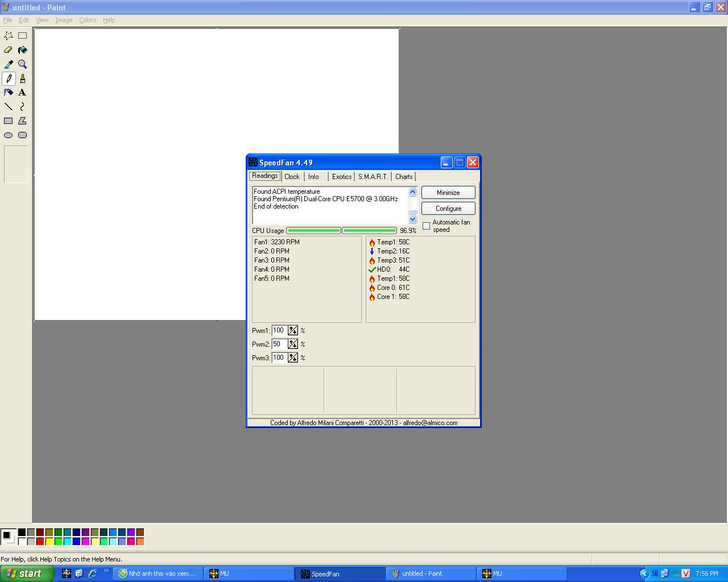Click the network connection tray icon
The width and height of the screenshot is (728, 582).
pyautogui.click(x=664, y=573)
